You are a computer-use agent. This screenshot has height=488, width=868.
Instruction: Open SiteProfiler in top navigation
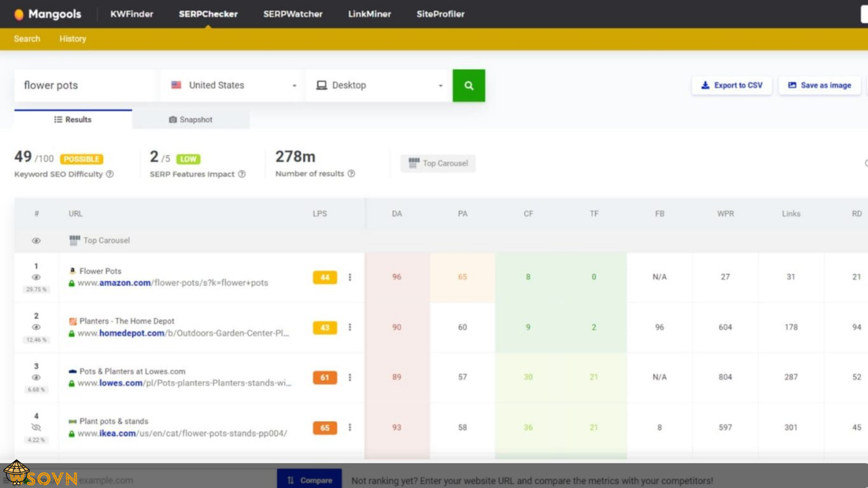(441, 14)
